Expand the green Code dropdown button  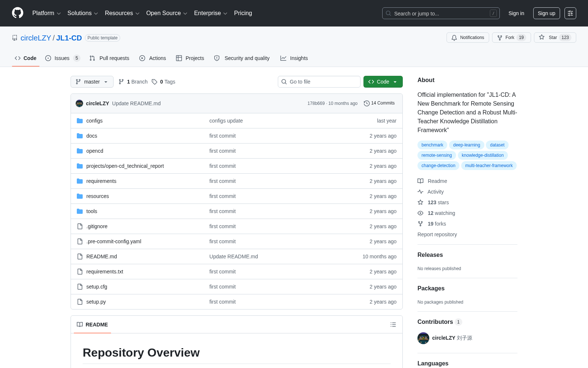[x=383, y=82]
